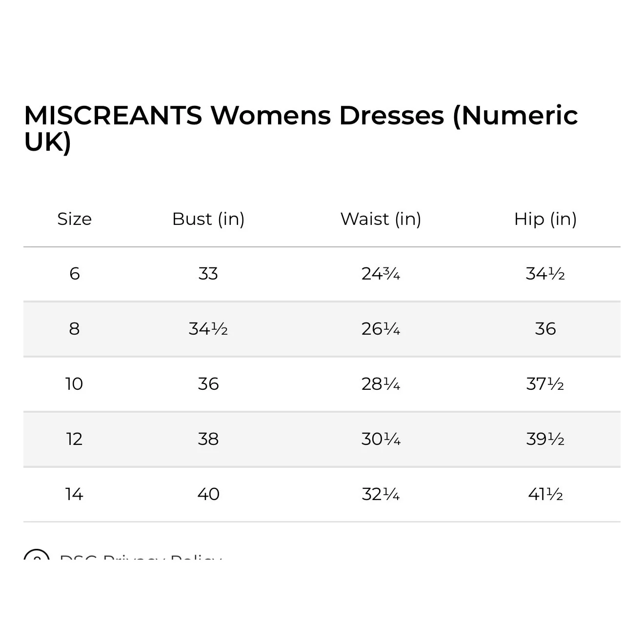Click the bust value 33
The width and height of the screenshot is (644, 644).
pos(208,274)
